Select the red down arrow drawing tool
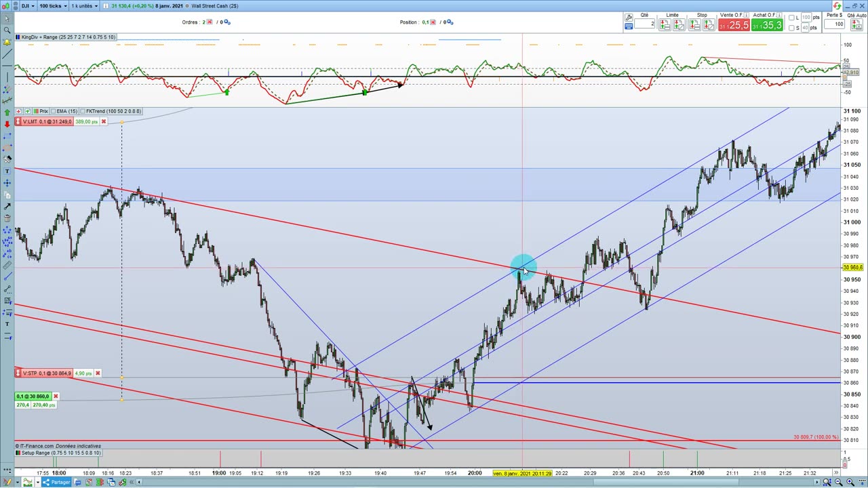 point(7,124)
